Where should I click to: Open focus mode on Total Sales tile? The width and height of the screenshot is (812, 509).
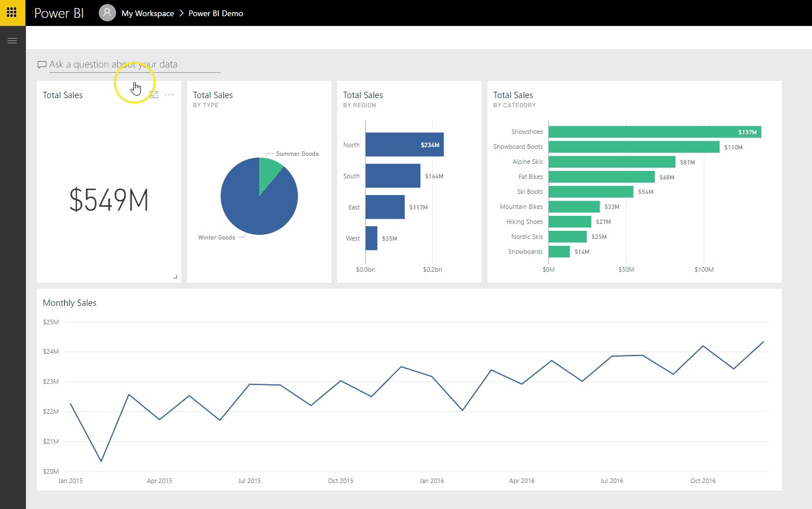tap(154, 95)
